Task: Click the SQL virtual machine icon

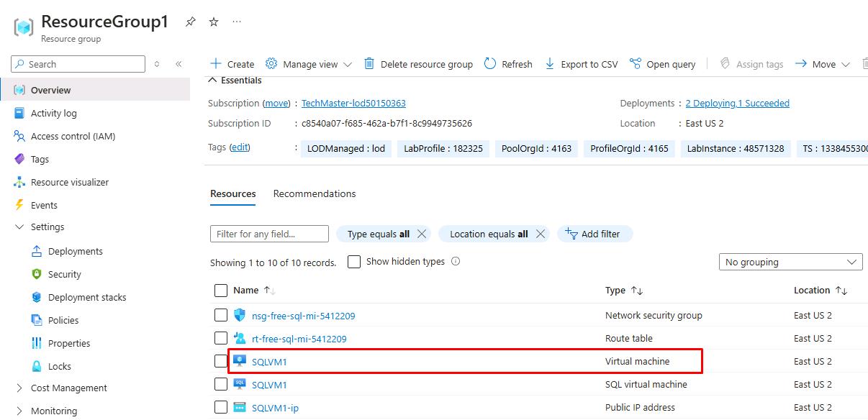Action: click(240, 384)
